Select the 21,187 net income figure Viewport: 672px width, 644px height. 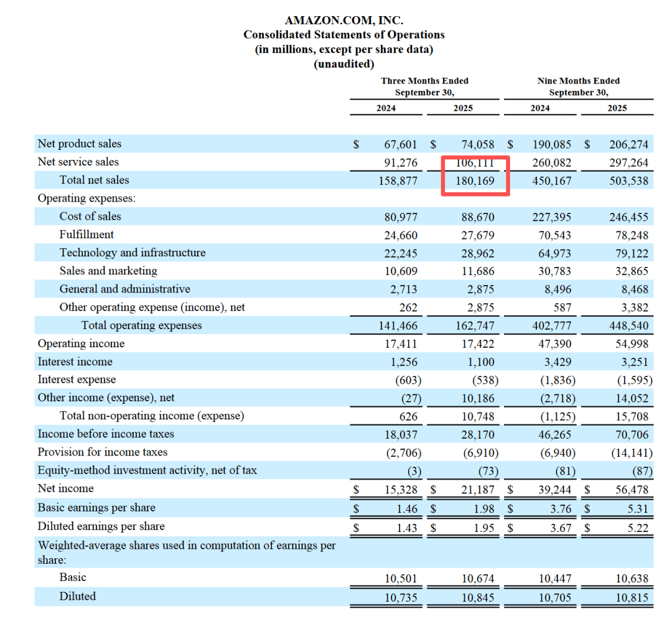pos(478,490)
